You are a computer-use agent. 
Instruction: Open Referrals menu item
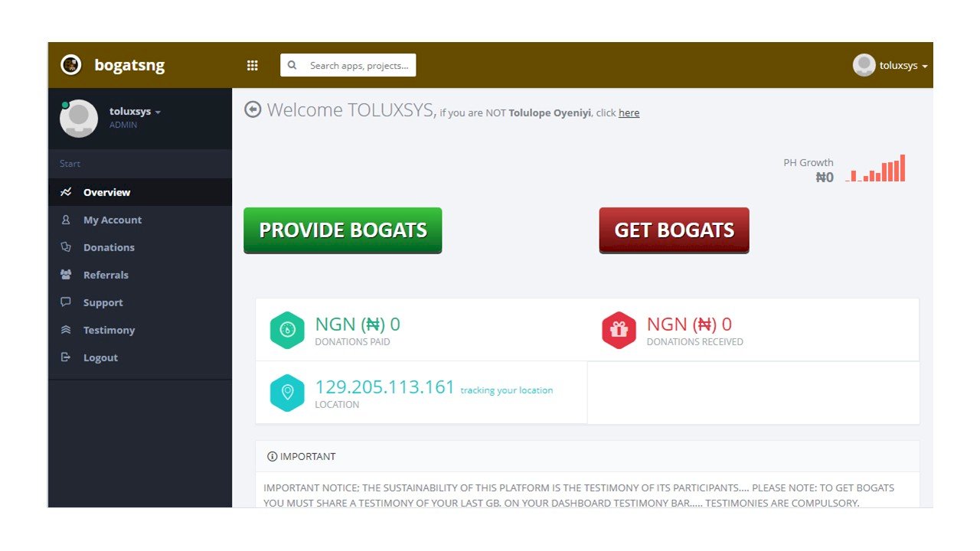139,275
